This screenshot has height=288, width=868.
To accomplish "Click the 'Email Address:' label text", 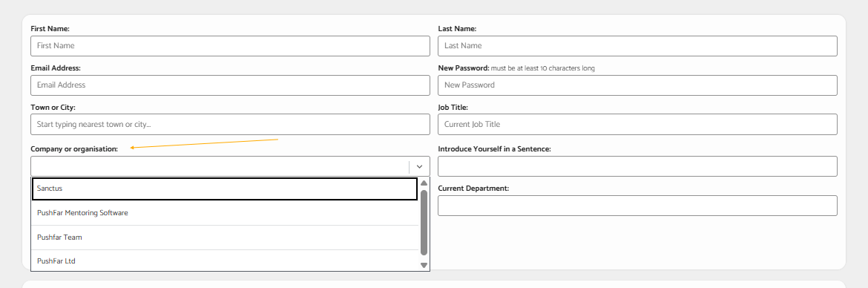I will tap(56, 68).
